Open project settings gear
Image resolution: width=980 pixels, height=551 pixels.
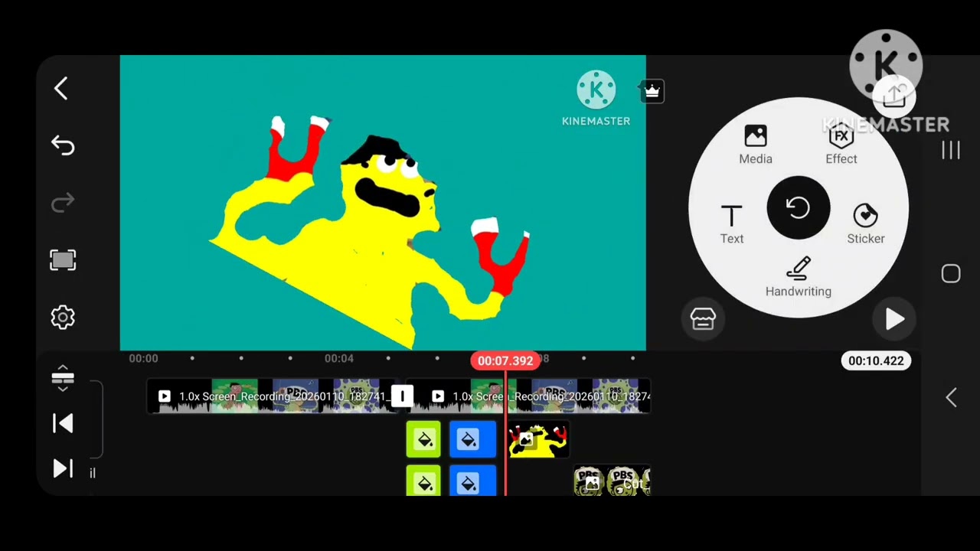63,318
